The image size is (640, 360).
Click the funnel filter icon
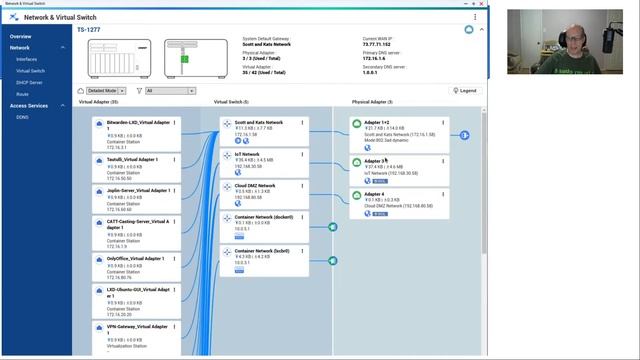pyautogui.click(x=139, y=91)
